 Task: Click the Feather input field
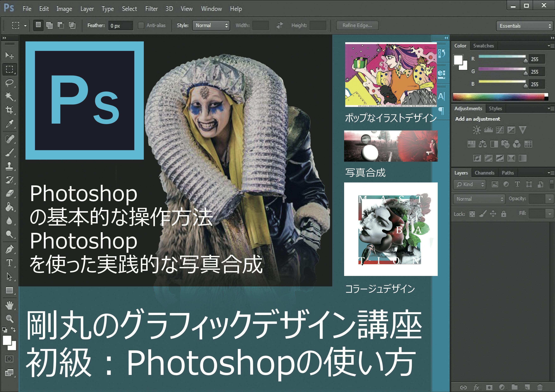point(121,26)
